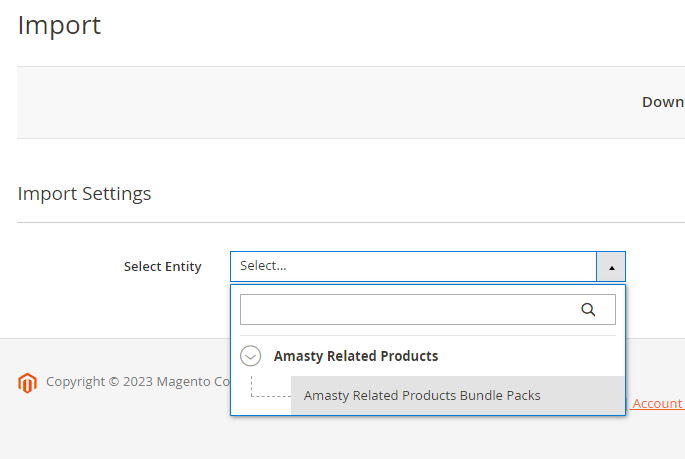The image size is (685, 459).
Task: Open the Select... entity combo box
Action: [428, 266]
